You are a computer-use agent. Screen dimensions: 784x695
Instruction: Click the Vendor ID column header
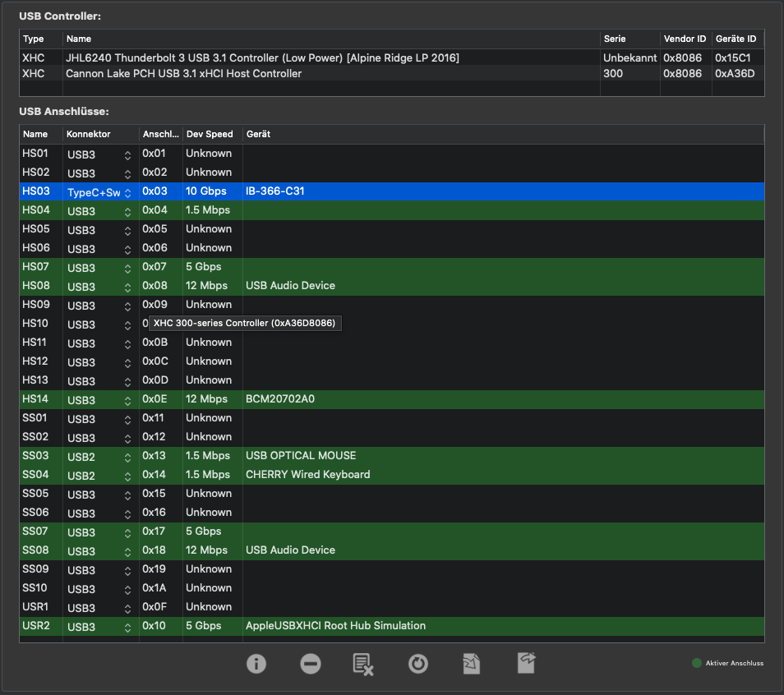(x=684, y=39)
